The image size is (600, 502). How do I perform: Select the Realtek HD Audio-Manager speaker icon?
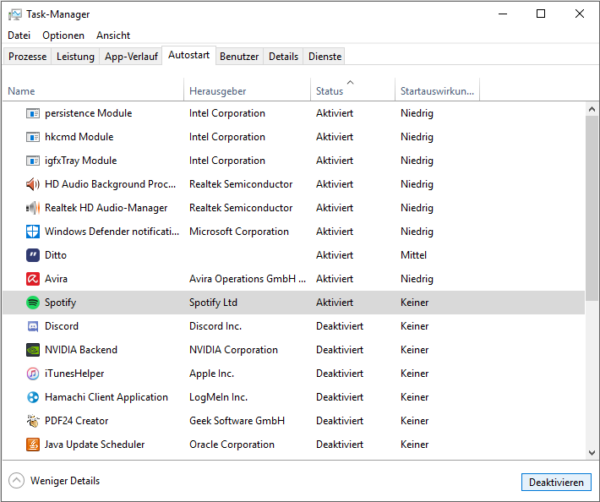pyautogui.click(x=33, y=208)
